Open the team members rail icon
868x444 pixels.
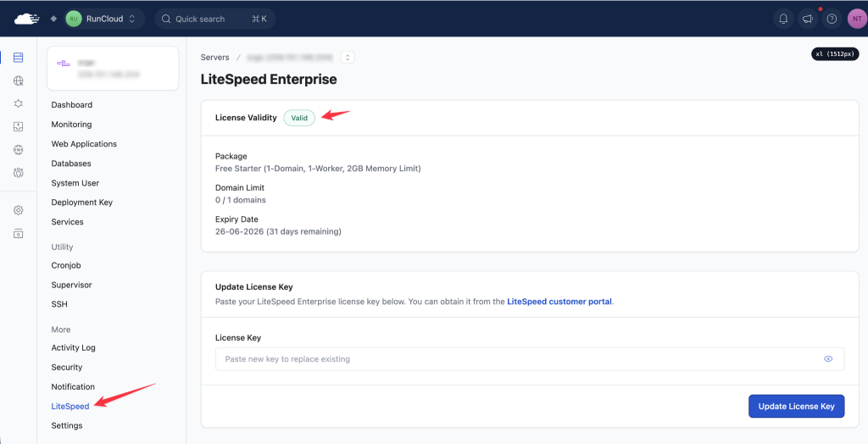[x=19, y=173]
